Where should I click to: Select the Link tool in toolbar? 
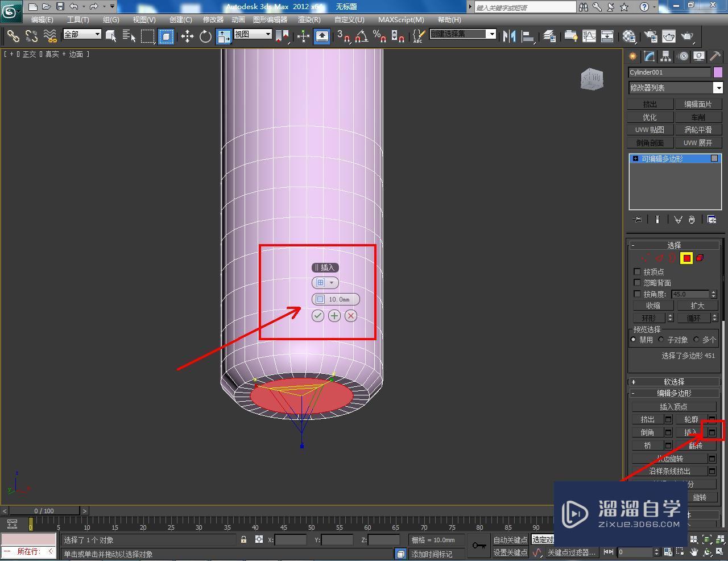click(13, 36)
